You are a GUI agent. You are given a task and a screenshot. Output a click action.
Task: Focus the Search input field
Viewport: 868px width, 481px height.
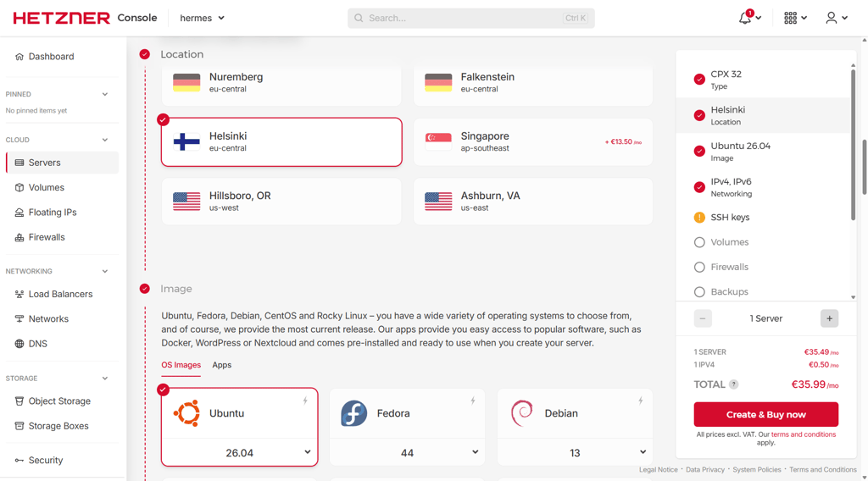tap(471, 19)
